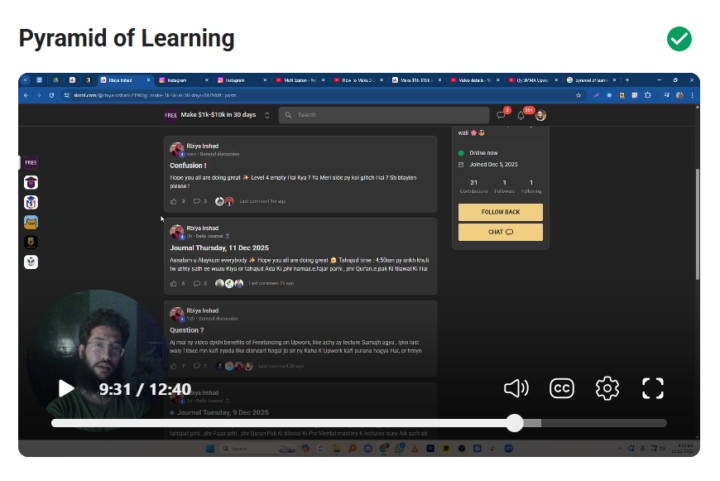Click the FOLLOW BACK button

point(501,212)
